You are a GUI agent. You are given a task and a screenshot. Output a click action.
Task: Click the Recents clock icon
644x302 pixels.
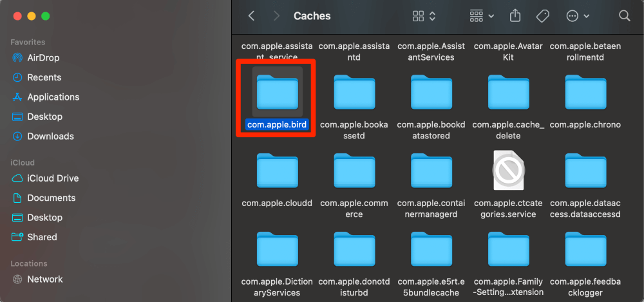17,78
